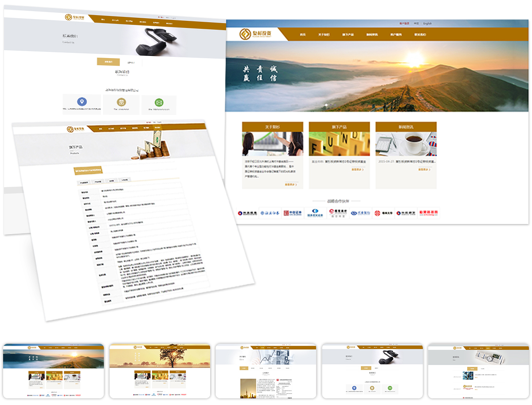This screenshot has width=532, height=405.
Task: Open 联系我们 in the homepage nav bar
Action: [x=420, y=35]
